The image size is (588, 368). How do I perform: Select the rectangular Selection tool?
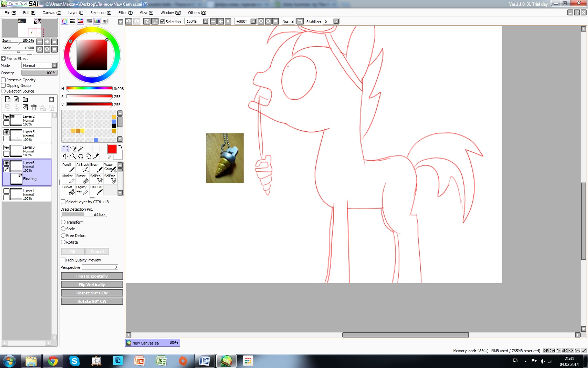(65, 149)
